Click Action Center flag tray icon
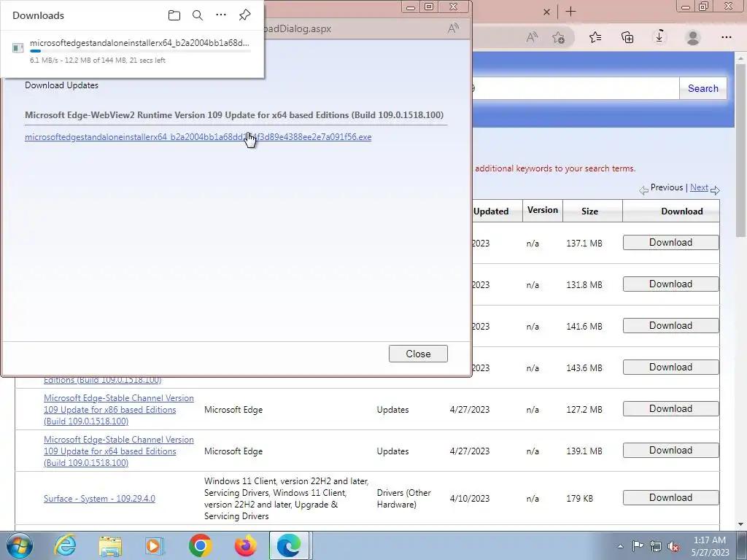The image size is (747, 560). click(638, 546)
